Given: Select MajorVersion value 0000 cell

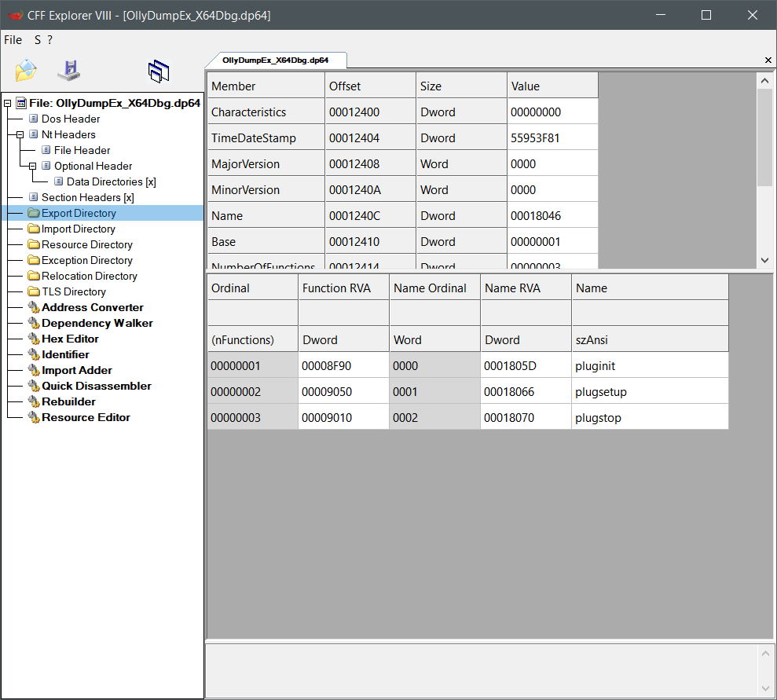Looking at the screenshot, I should pyautogui.click(x=552, y=164).
